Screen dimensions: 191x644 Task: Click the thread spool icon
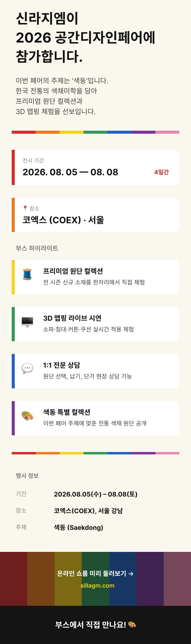point(27,274)
